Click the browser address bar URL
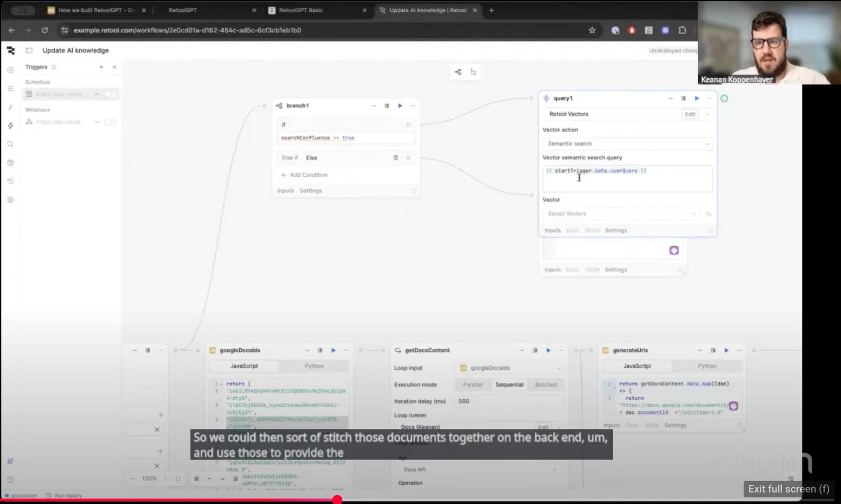841x504 pixels. (x=187, y=30)
